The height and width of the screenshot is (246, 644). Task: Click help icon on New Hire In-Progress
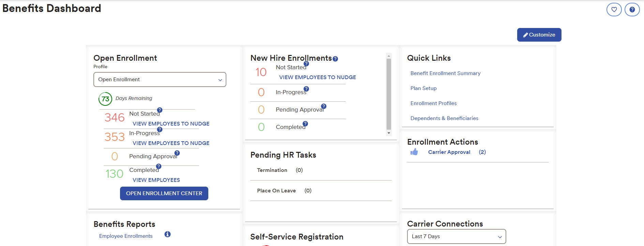[x=306, y=89]
